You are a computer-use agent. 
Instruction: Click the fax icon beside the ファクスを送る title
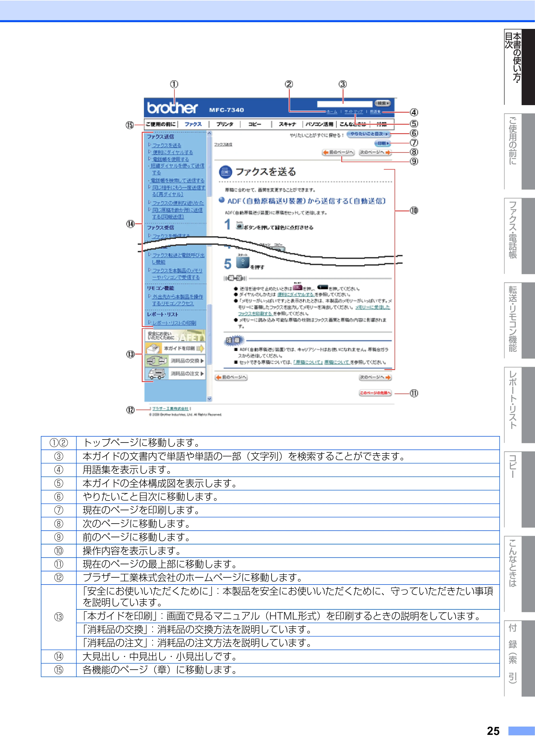click(225, 172)
